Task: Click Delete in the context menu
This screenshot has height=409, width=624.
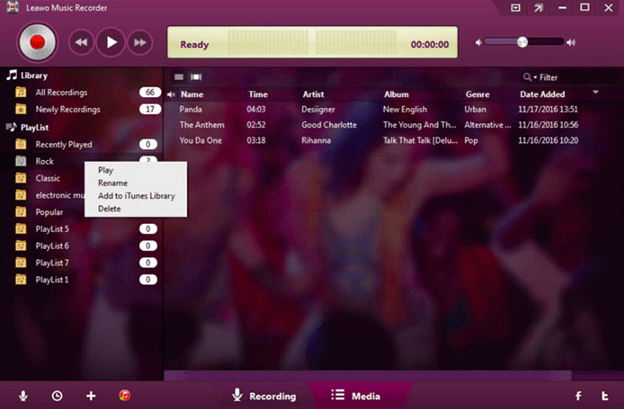Action: (109, 209)
